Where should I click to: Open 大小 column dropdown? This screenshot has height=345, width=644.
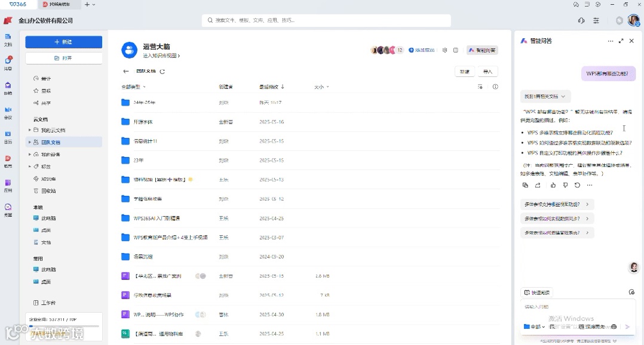pos(321,87)
